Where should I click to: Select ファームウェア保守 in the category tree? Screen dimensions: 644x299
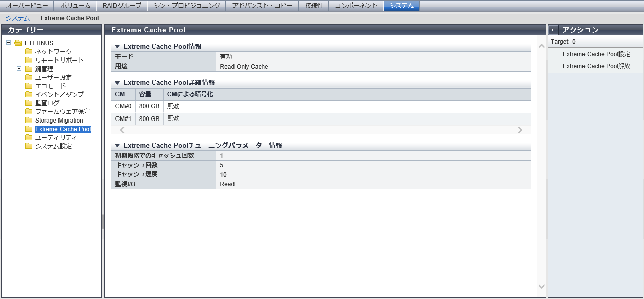coord(62,112)
